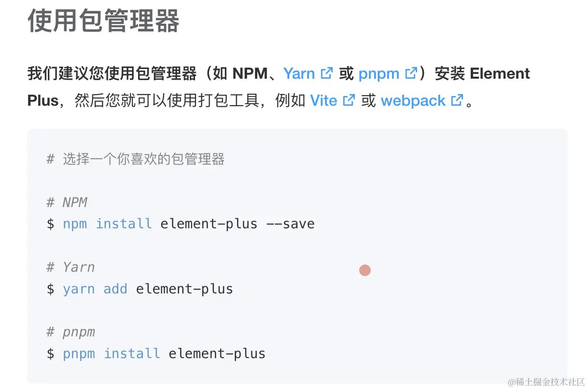This screenshot has width=588, height=390.
Task: Open the Vite link
Action: click(x=323, y=101)
